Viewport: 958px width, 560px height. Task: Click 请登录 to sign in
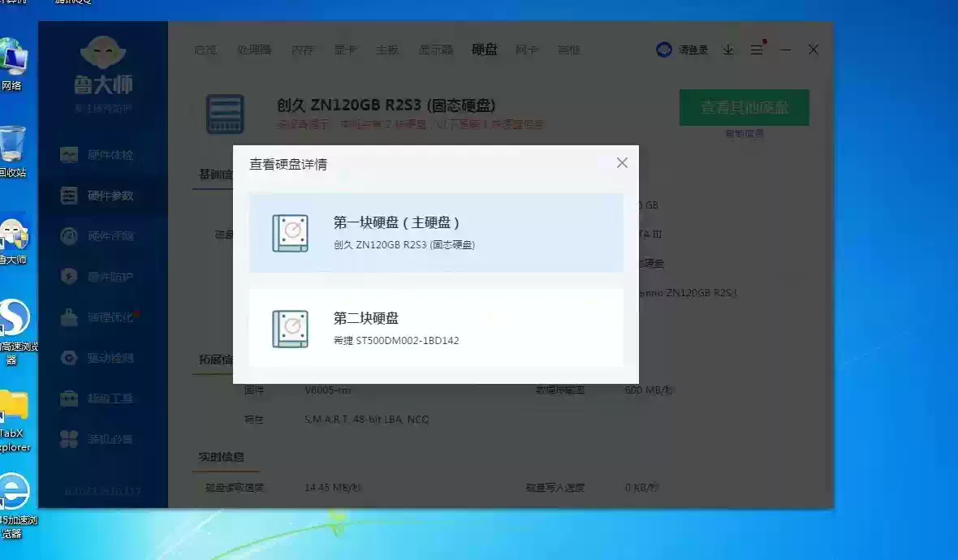pos(684,50)
